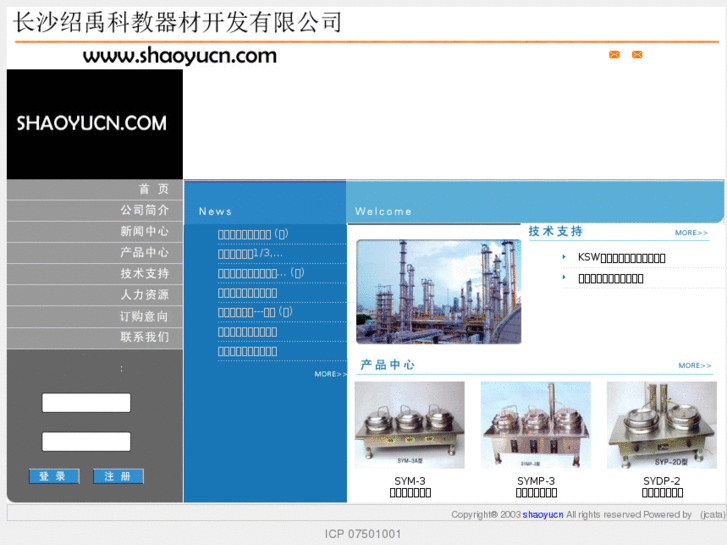Click the SHAOYUCN.COM black logo banner

[95, 124]
